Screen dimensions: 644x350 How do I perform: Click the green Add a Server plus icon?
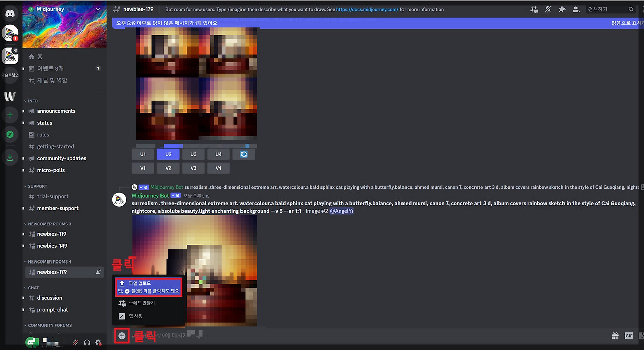[x=10, y=115]
